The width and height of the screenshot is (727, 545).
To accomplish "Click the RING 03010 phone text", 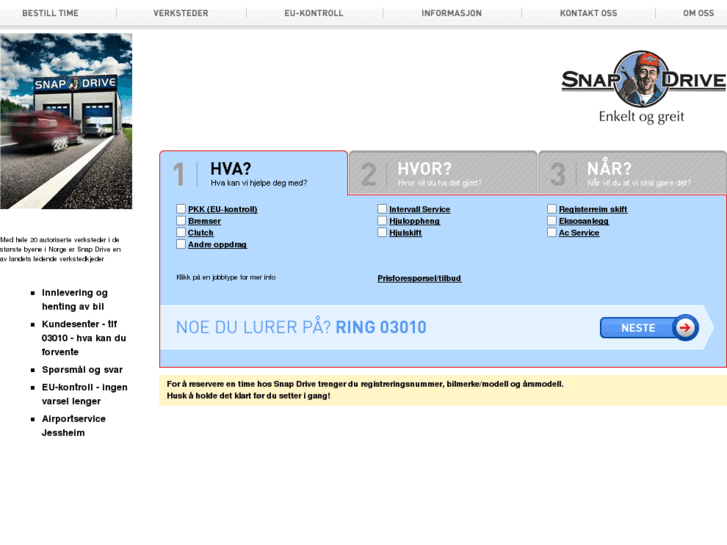I will click(381, 327).
